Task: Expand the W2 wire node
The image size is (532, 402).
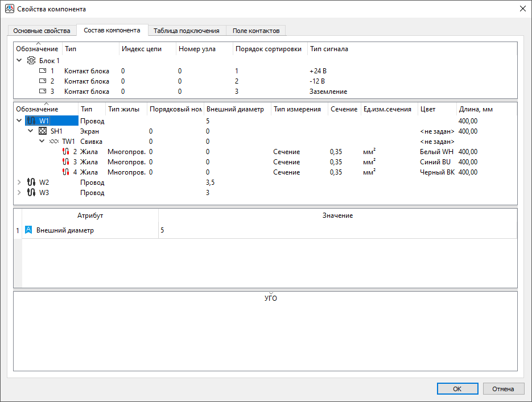Action: [19, 183]
